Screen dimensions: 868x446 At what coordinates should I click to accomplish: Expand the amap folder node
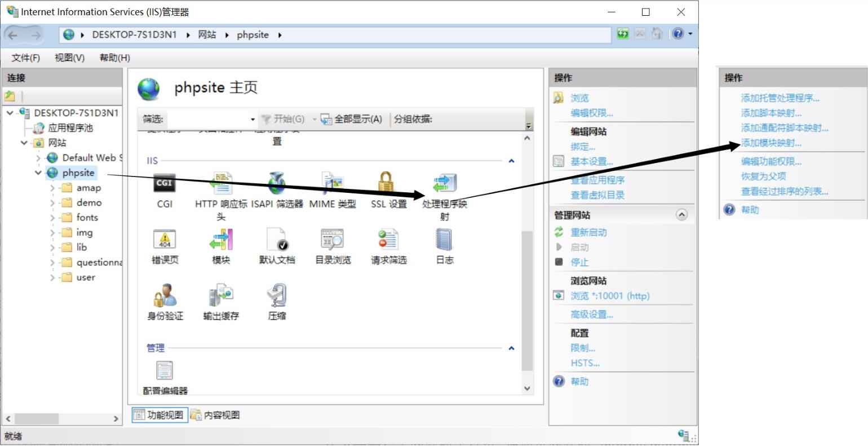point(52,188)
